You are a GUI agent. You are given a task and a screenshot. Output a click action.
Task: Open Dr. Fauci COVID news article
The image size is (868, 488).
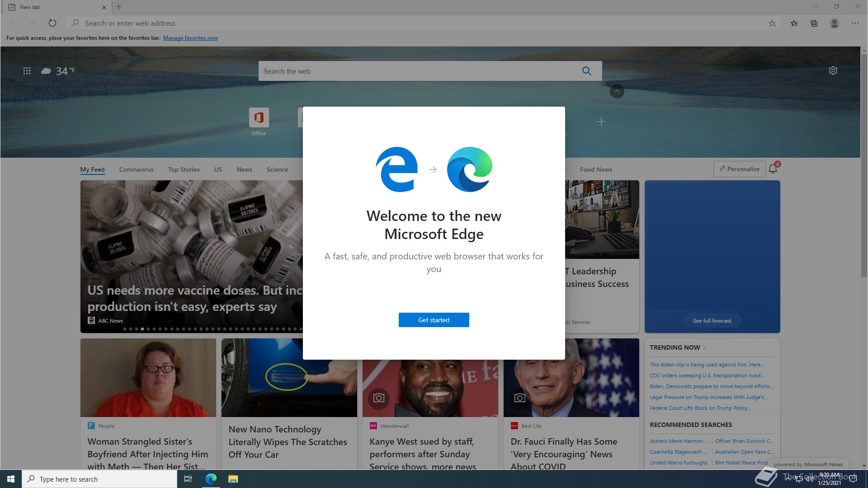(x=563, y=454)
